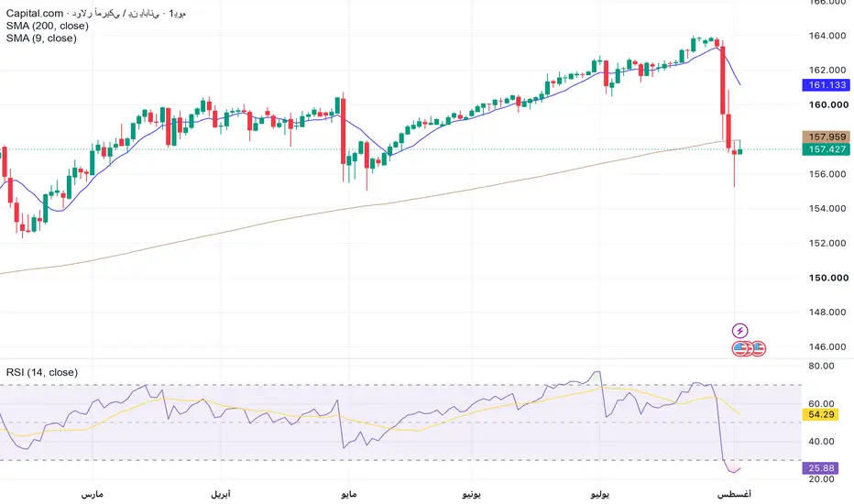Select the RSI (14, close) indicator legend
This screenshot has height=504, width=854.
pyautogui.click(x=42, y=372)
